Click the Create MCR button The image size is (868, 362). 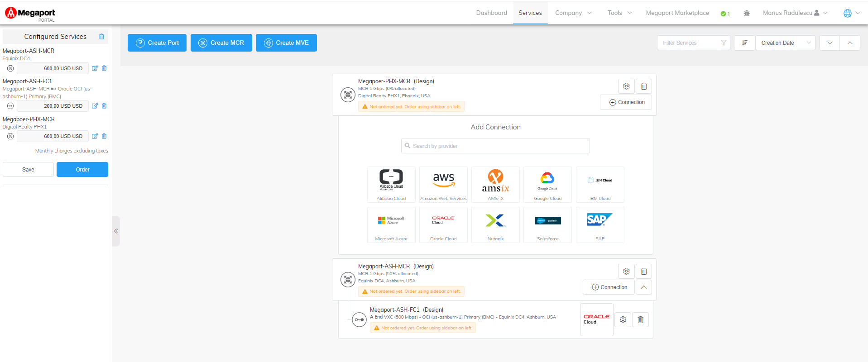point(221,43)
